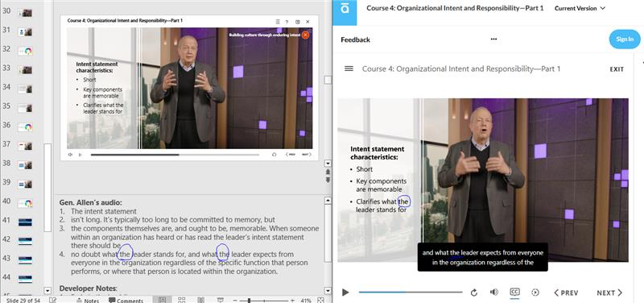Click slide editor scroll down arrow
Image resolution: width=644 pixels, height=303 pixels.
[x=328, y=163]
